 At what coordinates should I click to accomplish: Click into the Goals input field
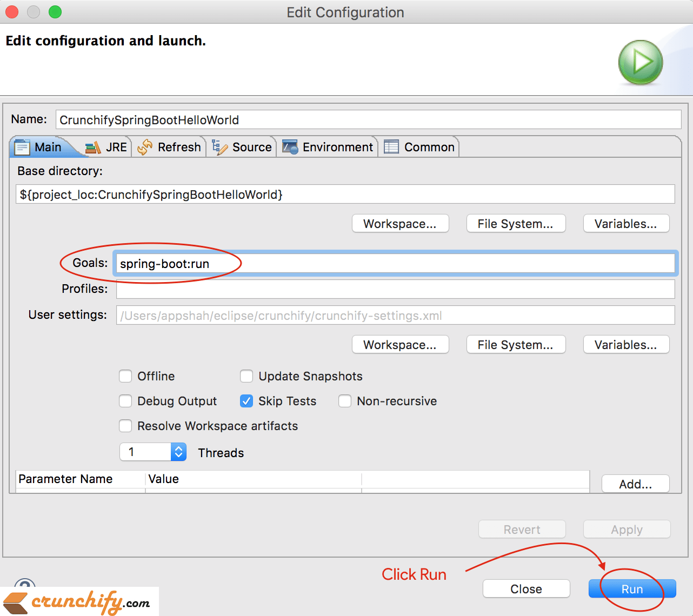395,264
